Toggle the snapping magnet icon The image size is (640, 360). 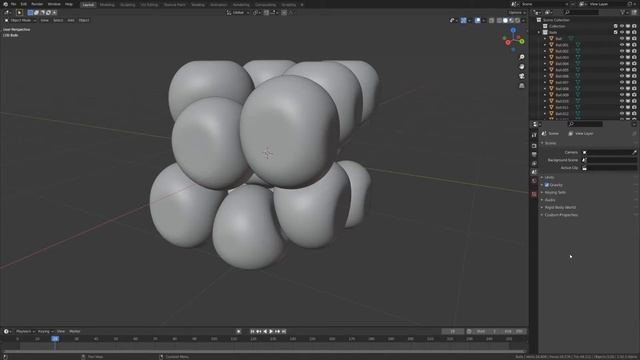266,13
